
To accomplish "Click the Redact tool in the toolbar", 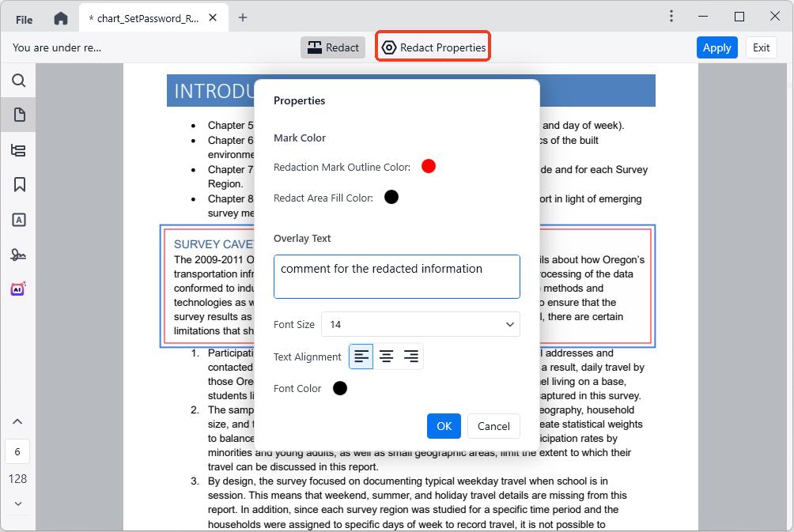I will tap(333, 47).
